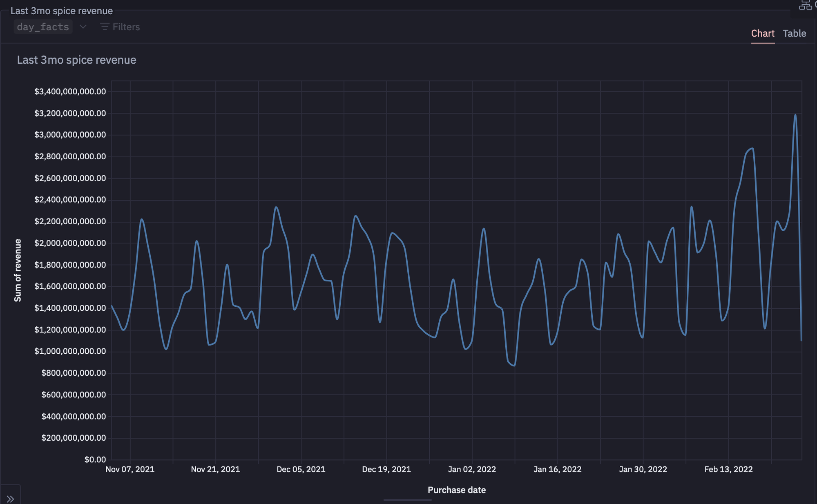Select the day_facts source pill

[x=43, y=27]
